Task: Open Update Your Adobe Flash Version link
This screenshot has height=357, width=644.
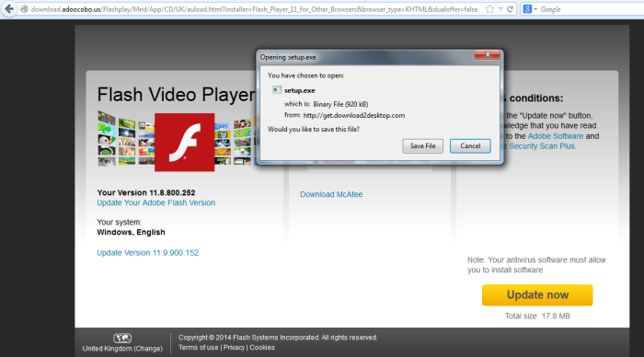Action: tap(156, 202)
